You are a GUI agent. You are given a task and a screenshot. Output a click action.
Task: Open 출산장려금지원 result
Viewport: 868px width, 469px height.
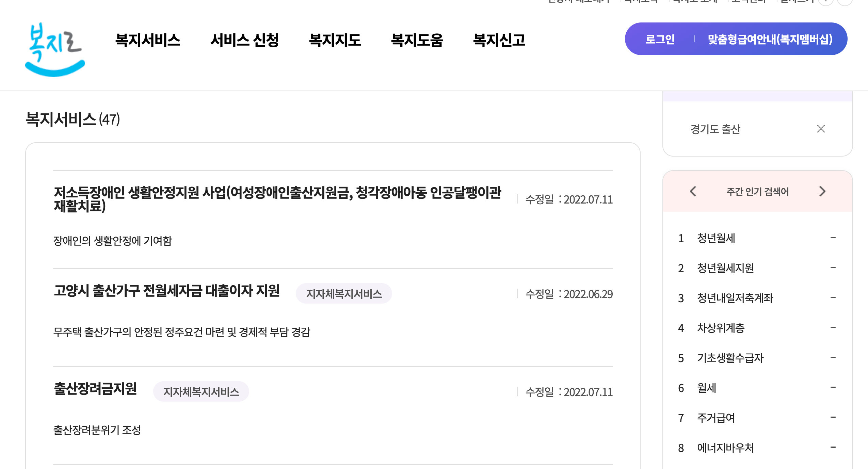(x=95, y=389)
